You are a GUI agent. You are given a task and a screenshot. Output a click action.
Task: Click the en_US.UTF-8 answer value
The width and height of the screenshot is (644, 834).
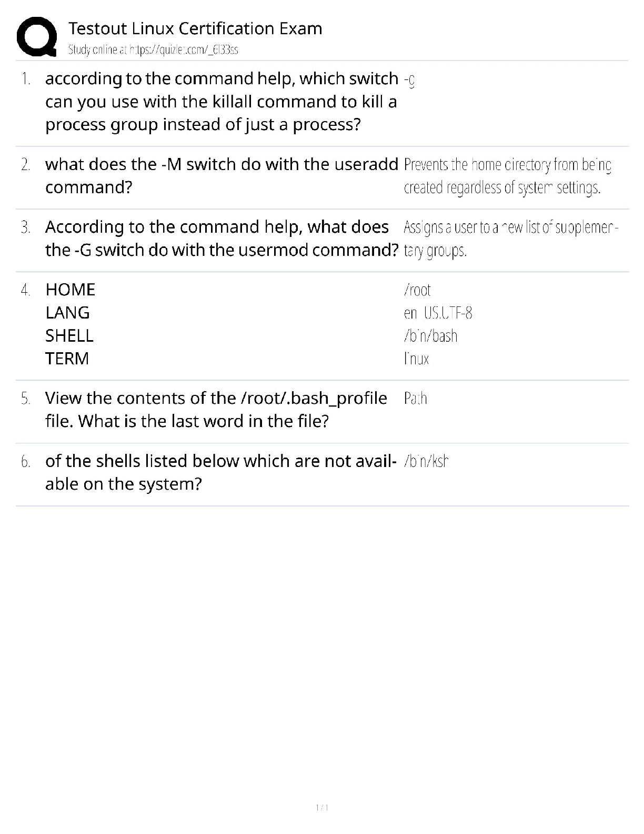438,313
